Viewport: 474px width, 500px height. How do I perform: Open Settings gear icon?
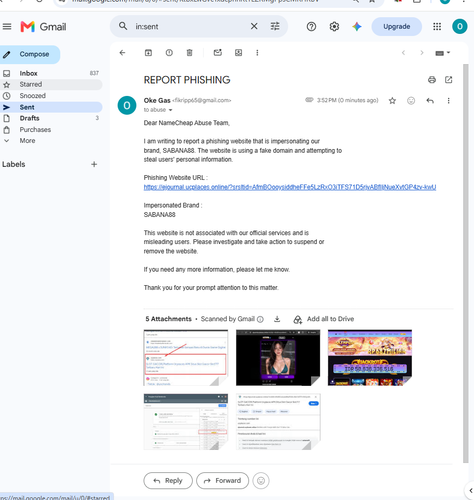point(334,27)
